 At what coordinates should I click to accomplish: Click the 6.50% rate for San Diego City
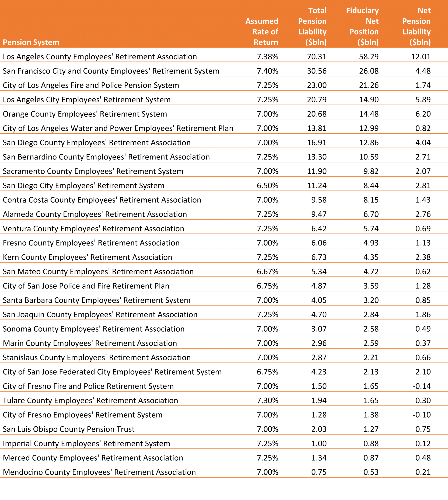[x=267, y=186]
